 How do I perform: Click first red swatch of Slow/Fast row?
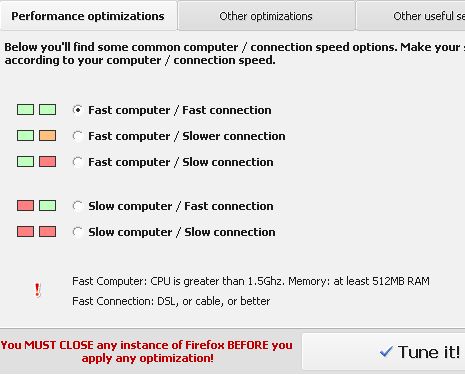pyautogui.click(x=25, y=206)
